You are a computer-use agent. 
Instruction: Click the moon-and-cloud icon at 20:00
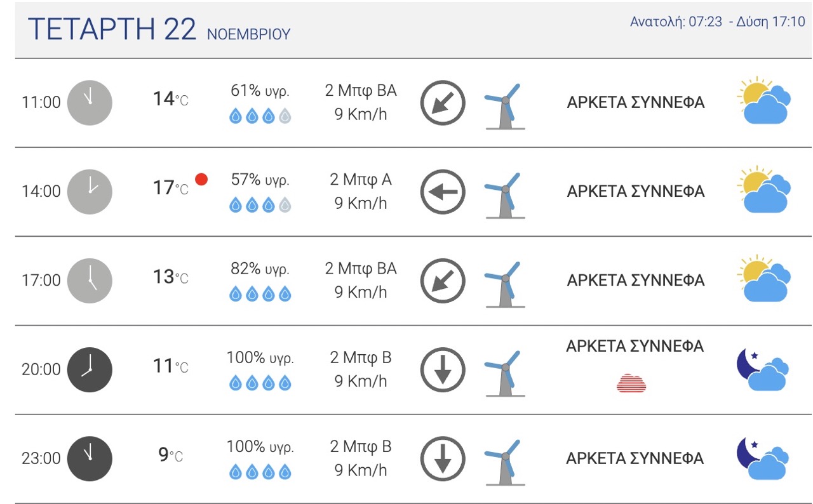763,369
